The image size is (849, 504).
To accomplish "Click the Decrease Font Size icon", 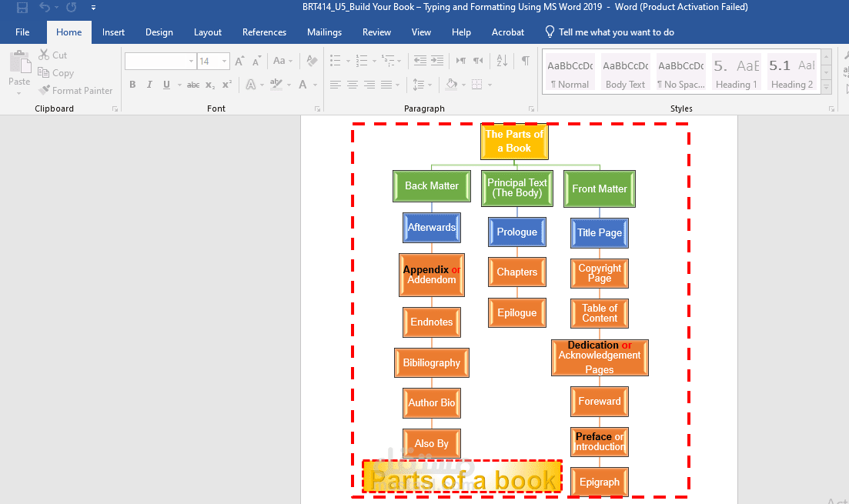I will coord(256,62).
